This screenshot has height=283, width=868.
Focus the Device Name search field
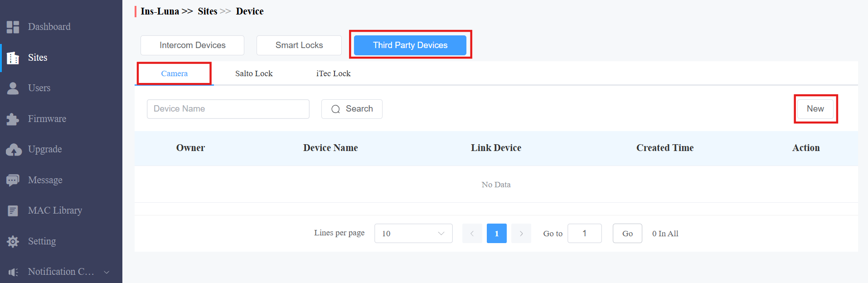228,109
